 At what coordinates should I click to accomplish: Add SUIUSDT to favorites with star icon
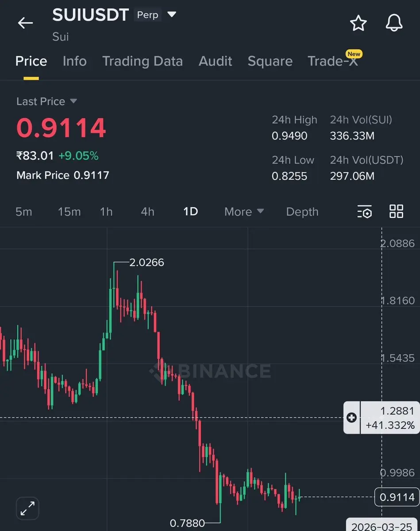coord(358,23)
